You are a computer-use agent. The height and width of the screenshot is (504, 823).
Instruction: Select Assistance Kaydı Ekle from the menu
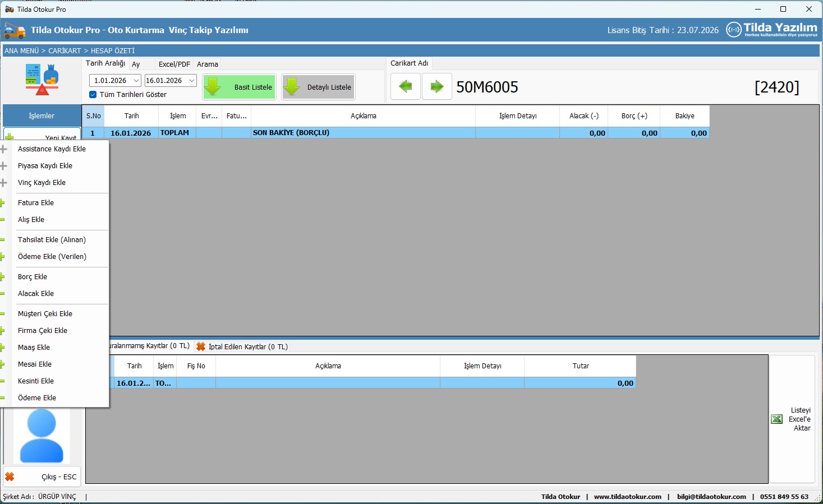coord(52,149)
